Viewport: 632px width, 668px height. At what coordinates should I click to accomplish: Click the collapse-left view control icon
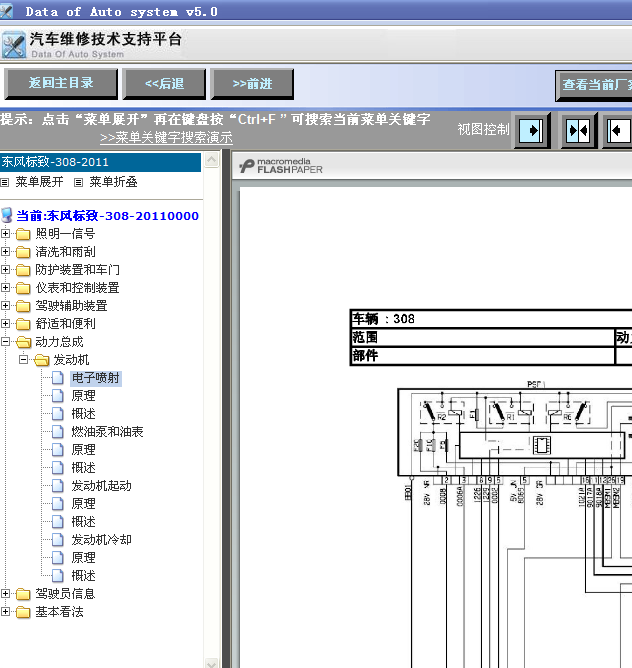click(618, 130)
